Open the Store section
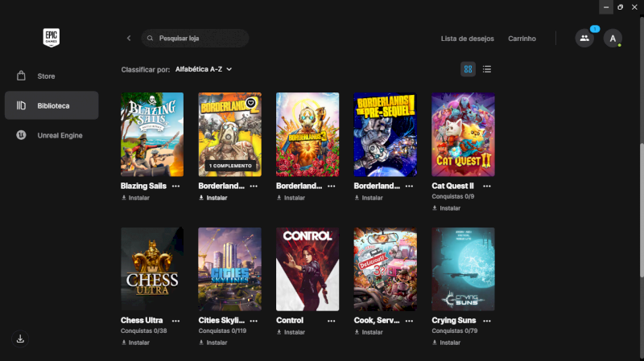The image size is (644, 361). pos(52,76)
